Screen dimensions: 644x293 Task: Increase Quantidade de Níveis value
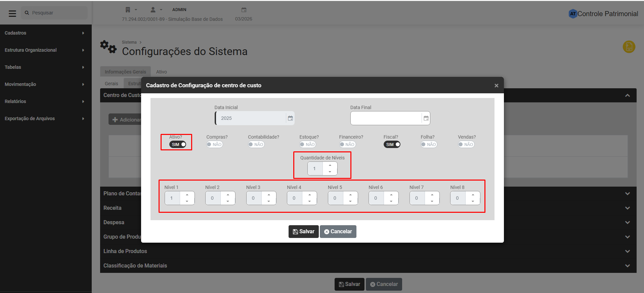tap(330, 165)
